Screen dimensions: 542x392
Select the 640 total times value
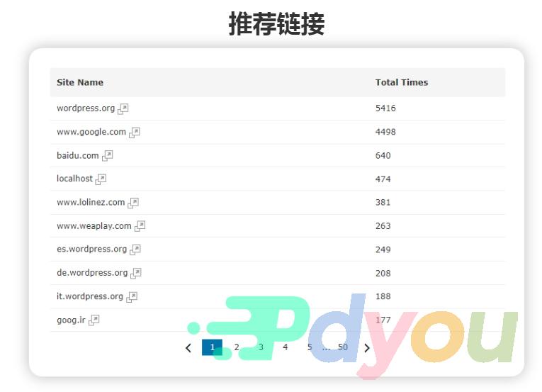coord(383,156)
